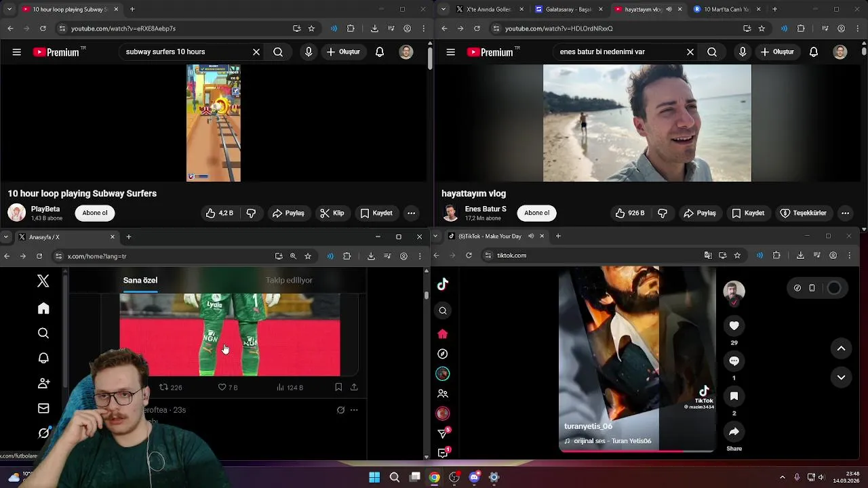Click 'Paylaş' under the Subway Surfers video
Image resolution: width=868 pixels, height=488 pixels.
coord(288,213)
